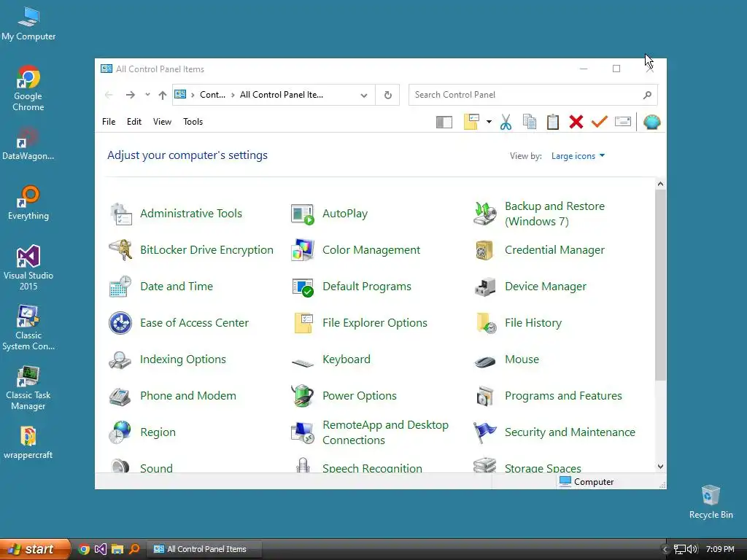Open Ease of Access Center icon
Image resolution: width=747 pixels, height=560 pixels.
point(120,323)
